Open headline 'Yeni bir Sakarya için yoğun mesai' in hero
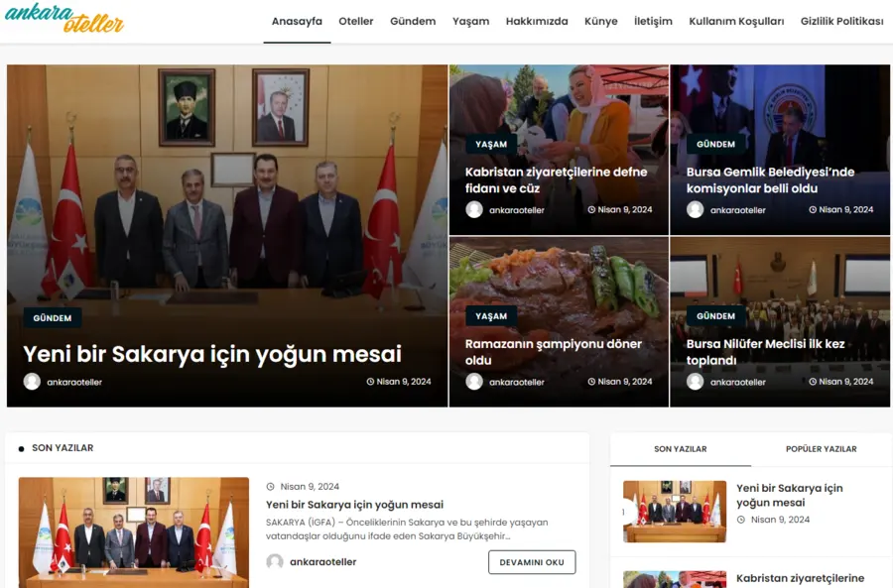This screenshot has width=893, height=588. (x=212, y=354)
